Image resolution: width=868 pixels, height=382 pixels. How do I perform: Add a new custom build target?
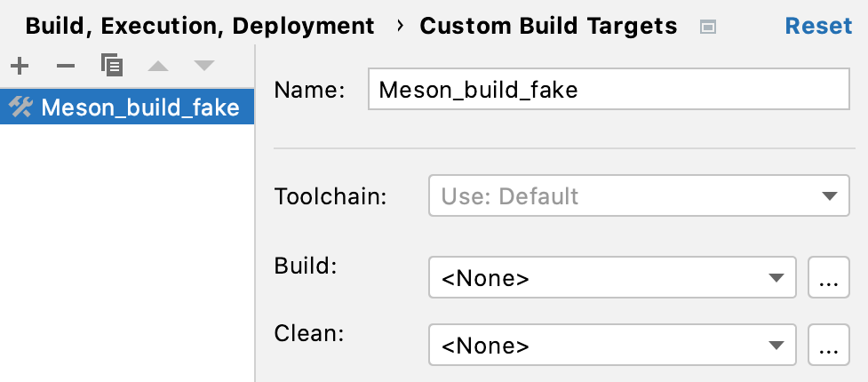tap(20, 65)
